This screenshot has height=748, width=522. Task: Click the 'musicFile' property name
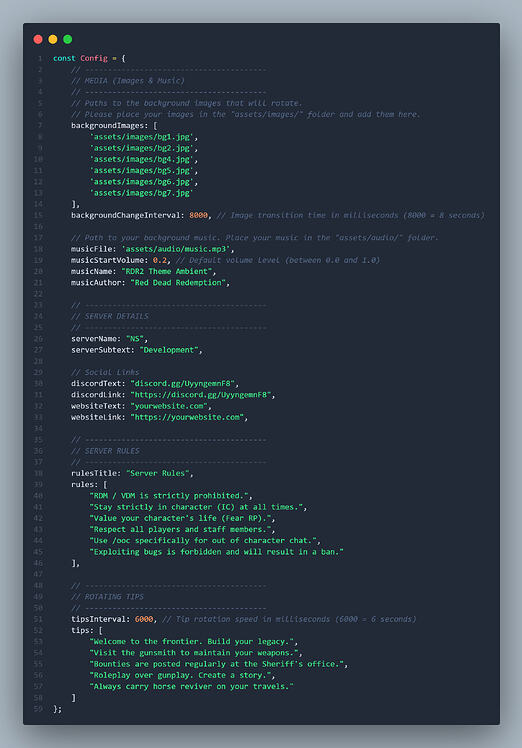click(91, 249)
